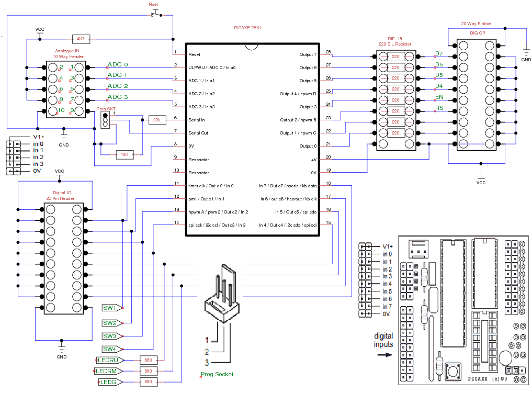The height and width of the screenshot is (393, 532).
Task: Click the green 'D5' net label
Action: 439,75
